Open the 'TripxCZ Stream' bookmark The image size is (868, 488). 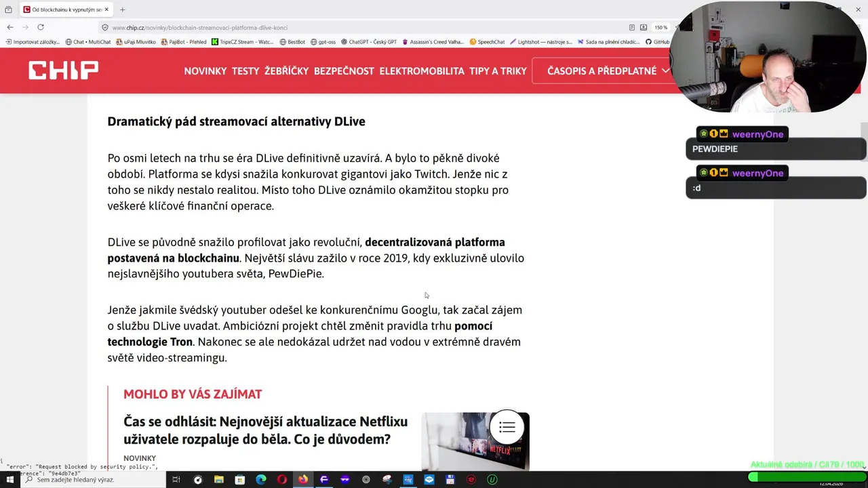pyautogui.click(x=243, y=42)
